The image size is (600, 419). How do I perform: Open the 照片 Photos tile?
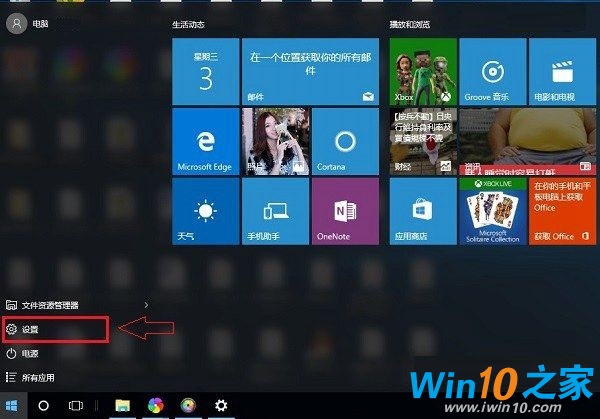[x=276, y=142]
